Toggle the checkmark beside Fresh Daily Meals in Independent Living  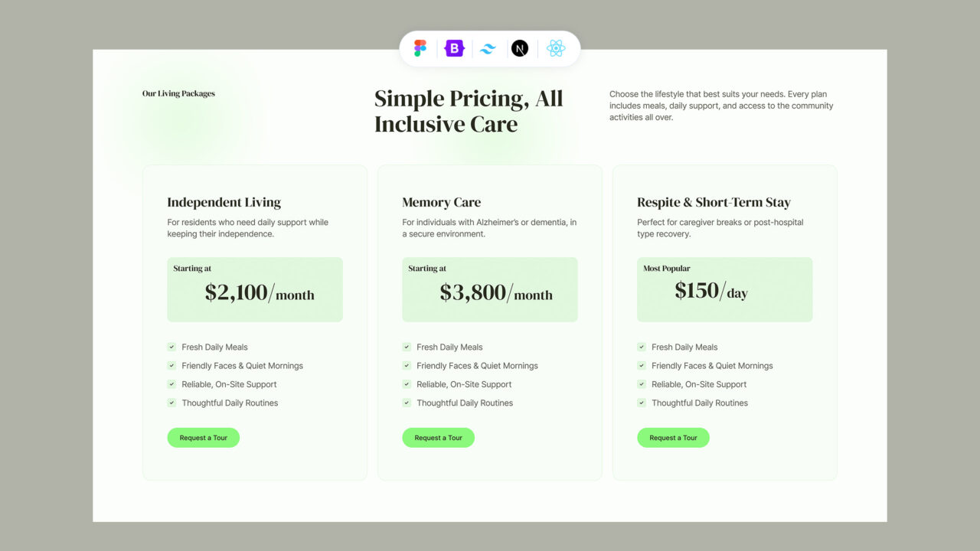point(171,347)
